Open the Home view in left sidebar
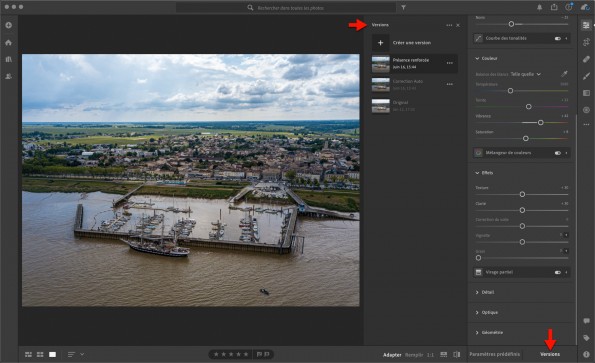Screen dimensions: 595x363 coord(8,42)
